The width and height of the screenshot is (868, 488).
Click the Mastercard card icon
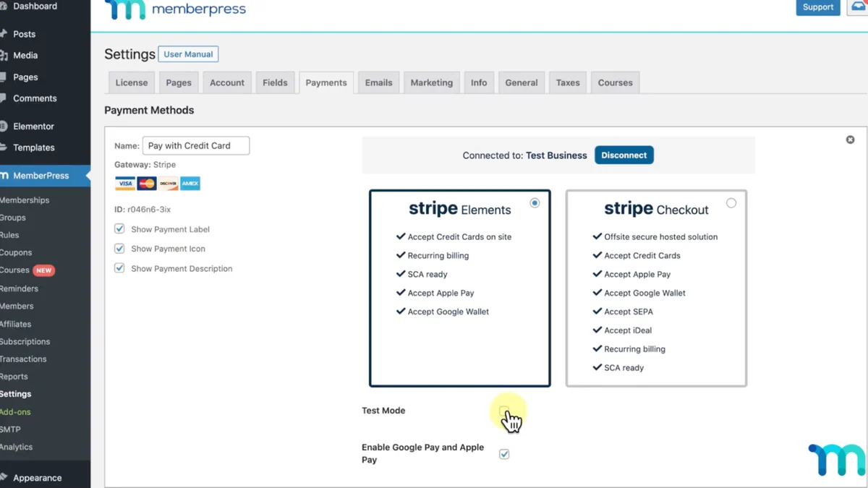[147, 184]
